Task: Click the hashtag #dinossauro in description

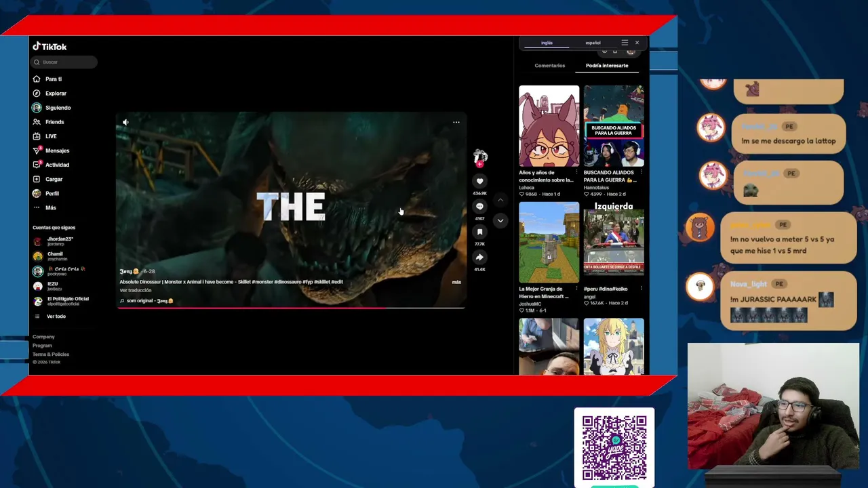Action: coord(288,282)
